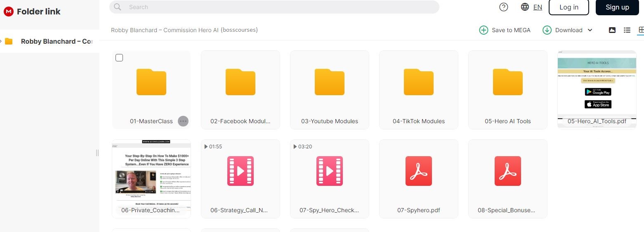The image size is (644, 232).
Task: Expand the Download options arrow
Action: point(590,30)
